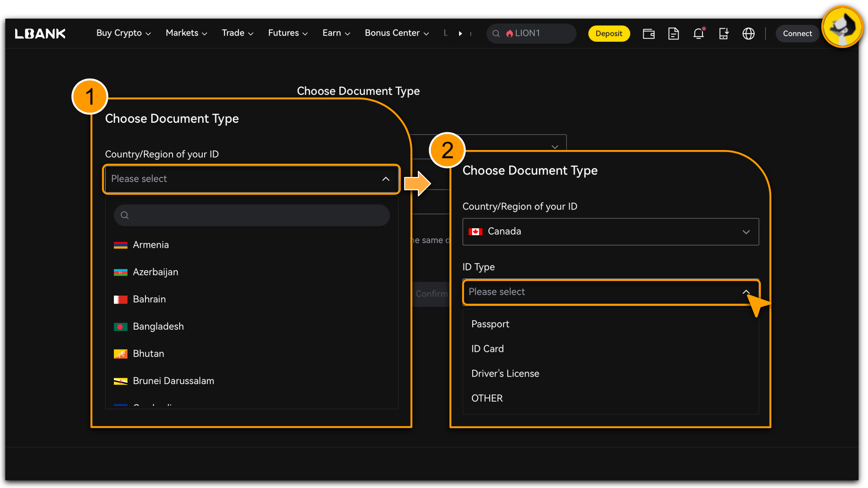Open the Bonus Center menu

pos(397,33)
